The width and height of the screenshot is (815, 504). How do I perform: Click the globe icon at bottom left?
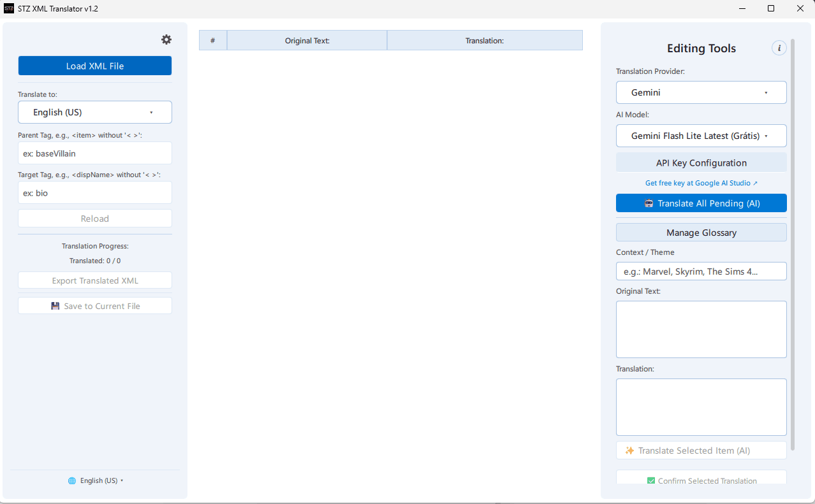[x=72, y=480]
